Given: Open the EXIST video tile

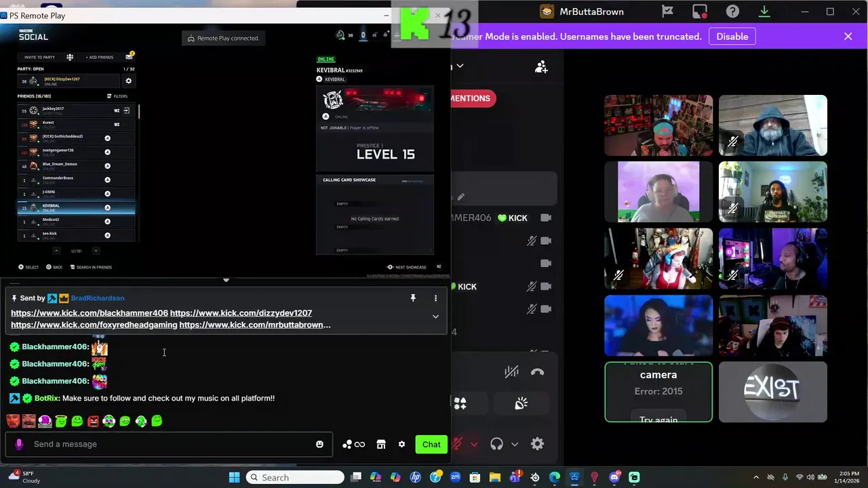Looking at the screenshot, I should (772, 392).
